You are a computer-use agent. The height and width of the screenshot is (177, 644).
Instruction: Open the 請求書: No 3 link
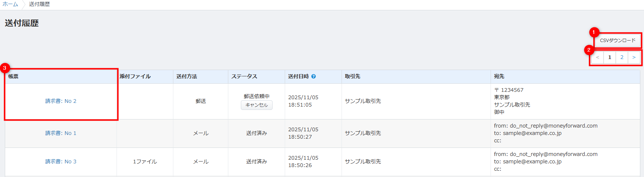[x=61, y=162]
